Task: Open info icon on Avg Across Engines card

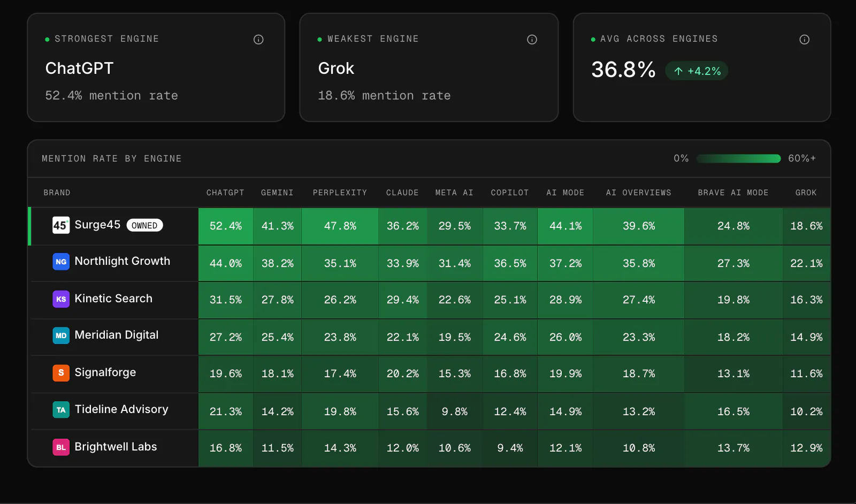Action: [x=804, y=40]
